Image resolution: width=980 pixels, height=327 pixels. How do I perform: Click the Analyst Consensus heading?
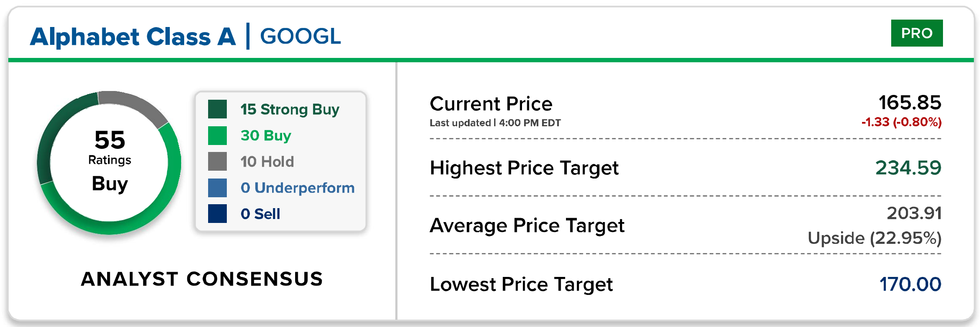(x=202, y=279)
